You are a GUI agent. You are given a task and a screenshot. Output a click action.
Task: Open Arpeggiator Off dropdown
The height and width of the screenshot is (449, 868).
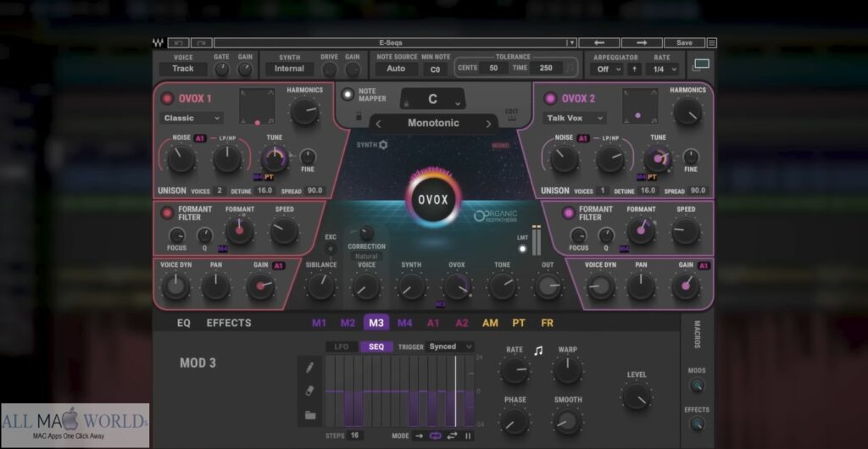607,69
